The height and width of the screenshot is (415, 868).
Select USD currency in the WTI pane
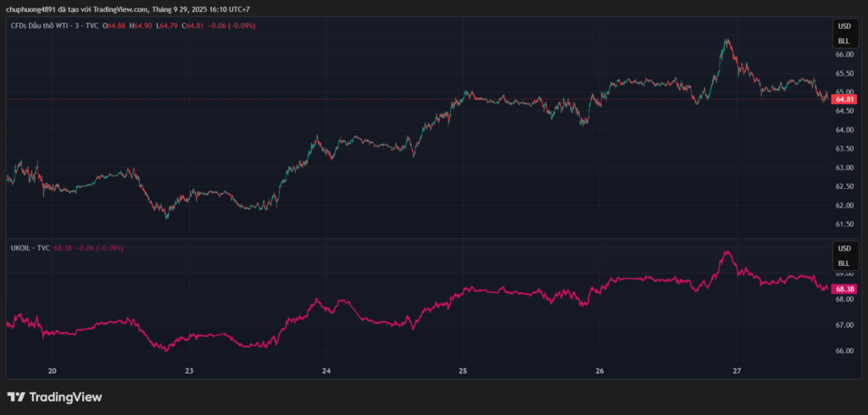point(844,26)
